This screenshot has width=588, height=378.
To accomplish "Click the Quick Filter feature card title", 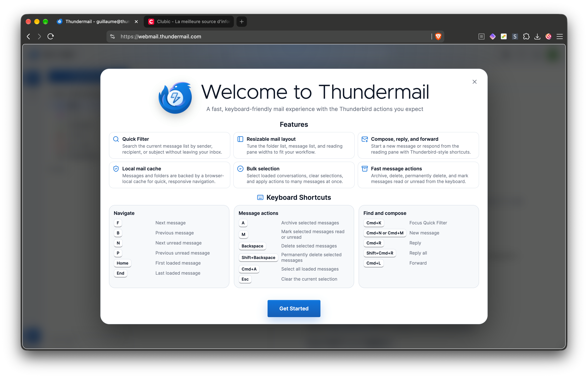I will pos(136,139).
